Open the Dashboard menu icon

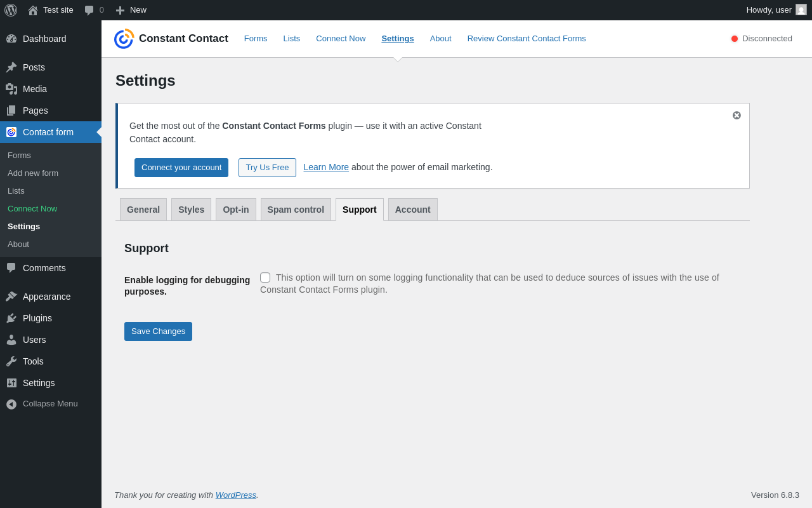coord(11,39)
